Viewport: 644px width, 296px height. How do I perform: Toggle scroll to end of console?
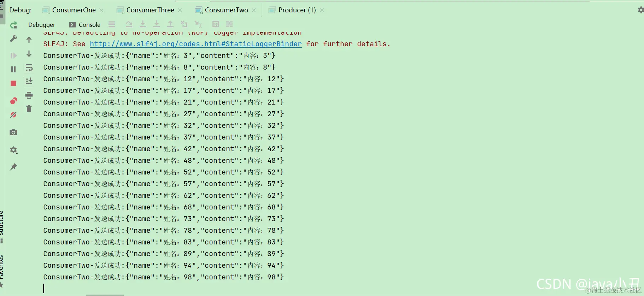click(x=29, y=81)
